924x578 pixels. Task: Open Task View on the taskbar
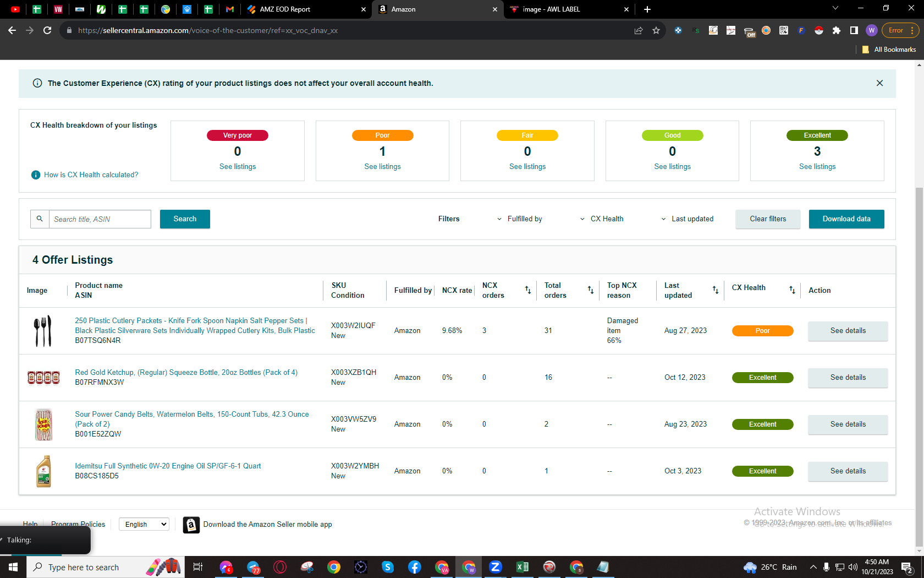[x=198, y=567]
